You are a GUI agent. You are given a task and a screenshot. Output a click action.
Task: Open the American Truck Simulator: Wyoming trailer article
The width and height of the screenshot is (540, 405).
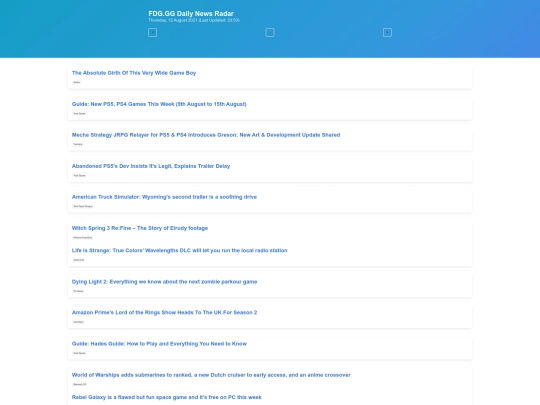point(164,197)
